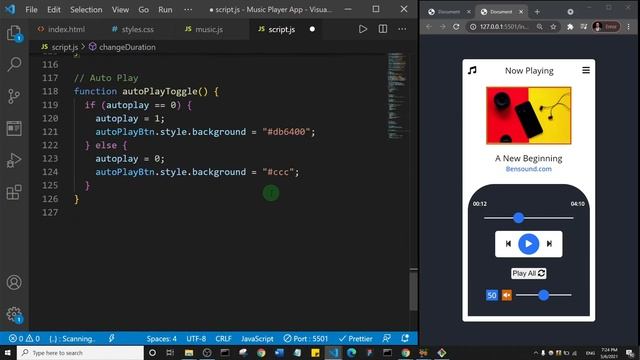The image size is (640, 360).
Task: Click the editor vertical scrollbar thumb
Action: click(x=413, y=290)
